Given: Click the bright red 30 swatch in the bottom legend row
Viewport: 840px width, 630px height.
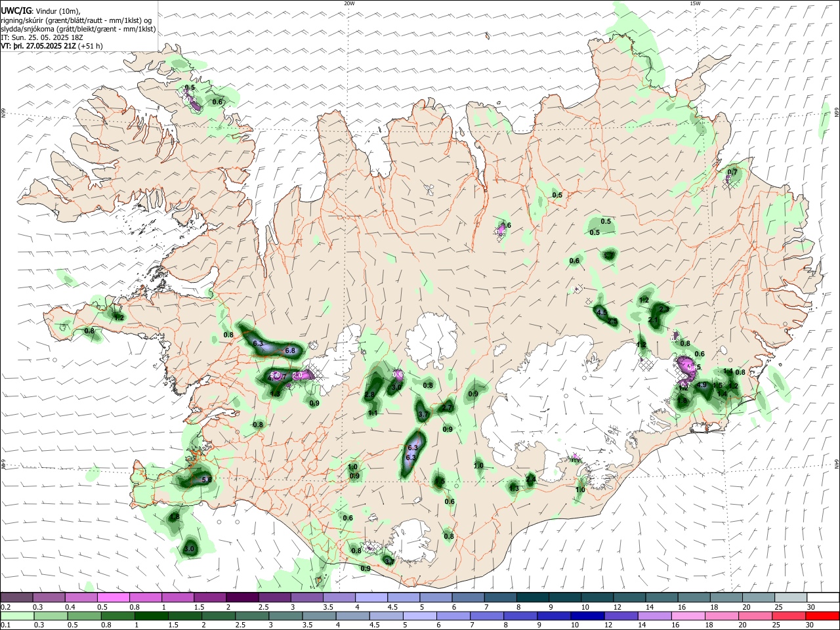Looking at the screenshot, I should (x=822, y=615).
